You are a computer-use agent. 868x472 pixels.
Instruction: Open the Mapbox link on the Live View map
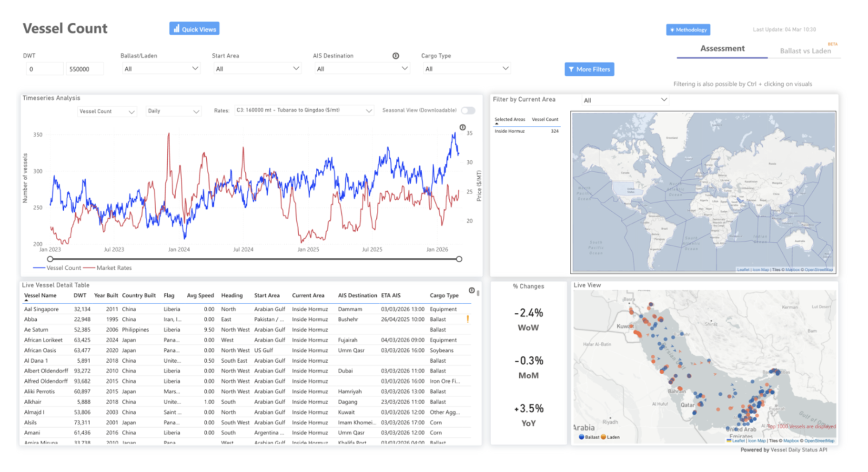pos(791,441)
